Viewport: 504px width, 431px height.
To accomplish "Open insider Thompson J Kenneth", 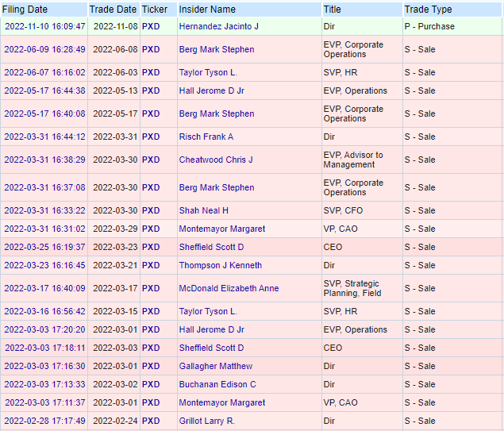I will click(x=221, y=265).
